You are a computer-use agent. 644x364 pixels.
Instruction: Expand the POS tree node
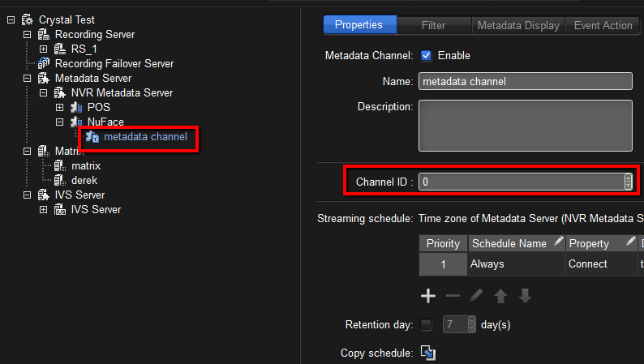click(60, 107)
